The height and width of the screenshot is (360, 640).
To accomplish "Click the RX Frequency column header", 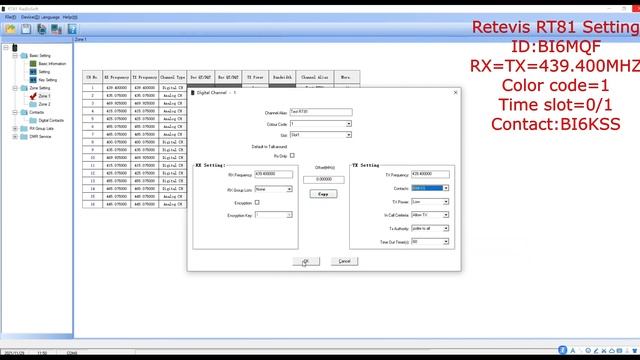I will 116,77.
